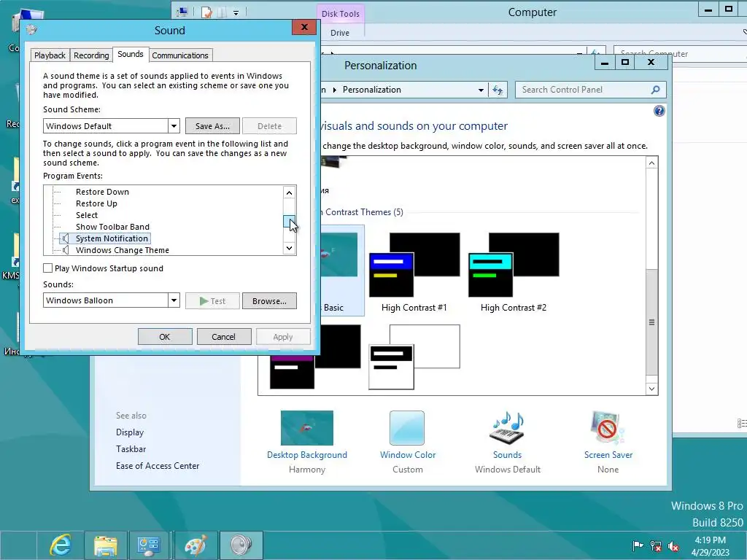Image resolution: width=747 pixels, height=560 pixels.
Task: Confirm the Sound dialog with OK
Action: tap(165, 337)
